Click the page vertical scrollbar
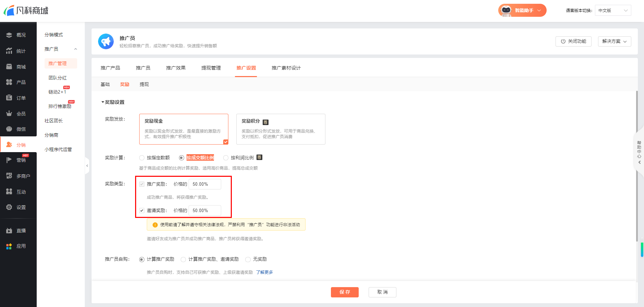Screen dimensions: 644x307 click(637, 166)
